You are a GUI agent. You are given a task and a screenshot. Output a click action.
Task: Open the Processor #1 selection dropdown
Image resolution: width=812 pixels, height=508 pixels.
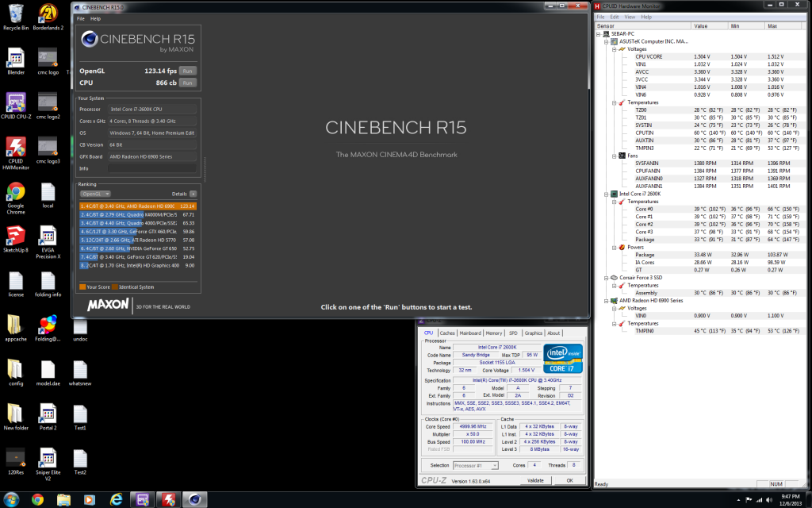point(476,465)
